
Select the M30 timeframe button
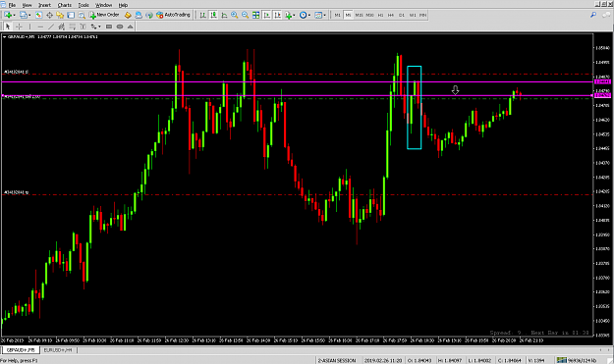[x=369, y=15]
